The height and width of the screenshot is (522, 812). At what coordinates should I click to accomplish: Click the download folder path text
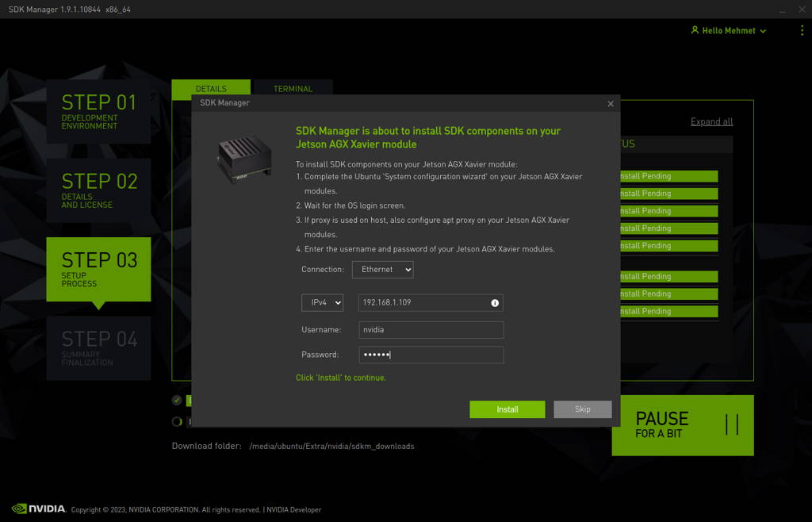pos(331,447)
